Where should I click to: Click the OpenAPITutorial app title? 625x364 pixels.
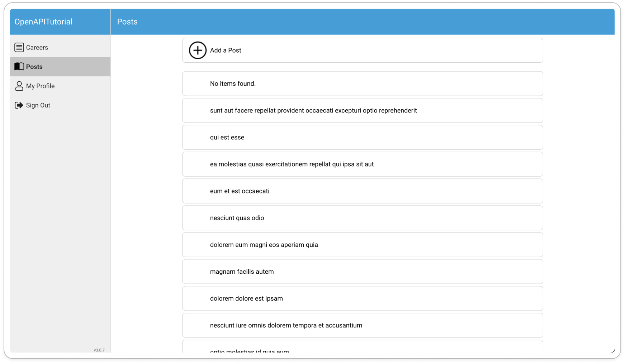tap(43, 22)
